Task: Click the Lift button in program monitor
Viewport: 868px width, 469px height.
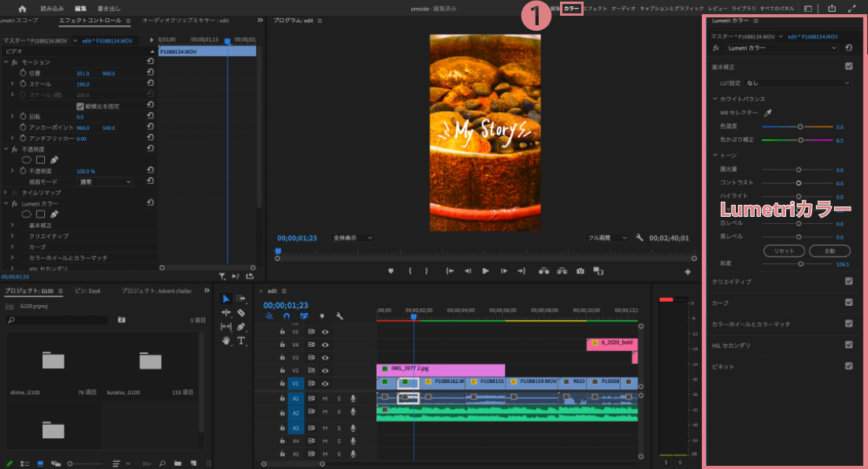Action: (544, 271)
